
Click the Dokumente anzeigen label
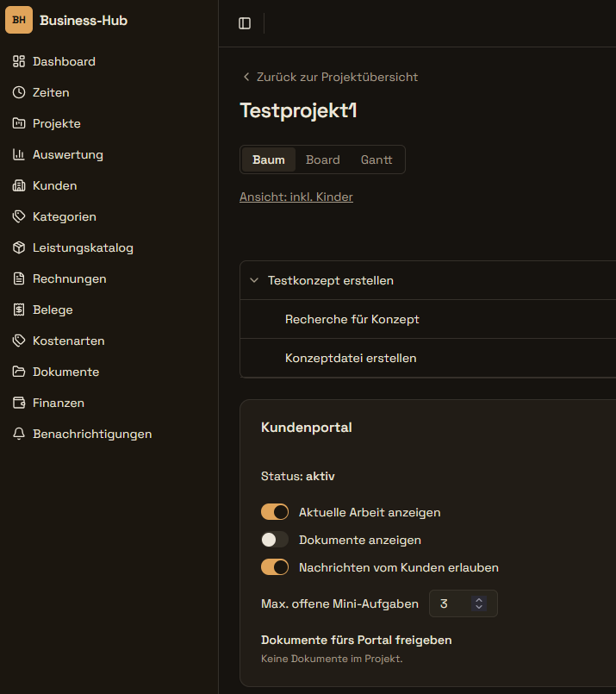click(360, 540)
